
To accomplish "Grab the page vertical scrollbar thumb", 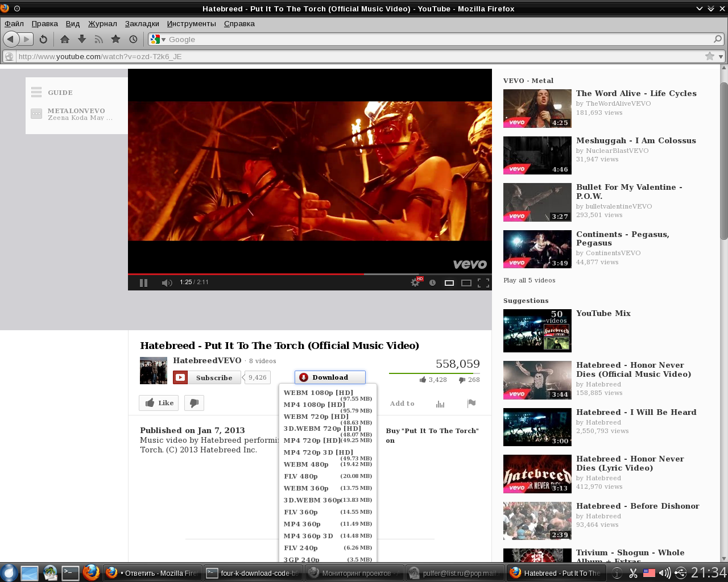I will (x=723, y=161).
